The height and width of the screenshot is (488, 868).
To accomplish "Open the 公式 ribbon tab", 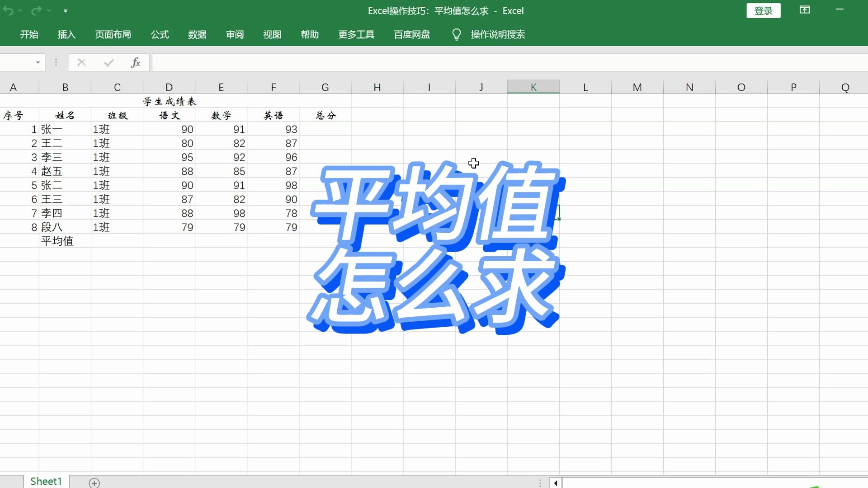I will point(160,34).
